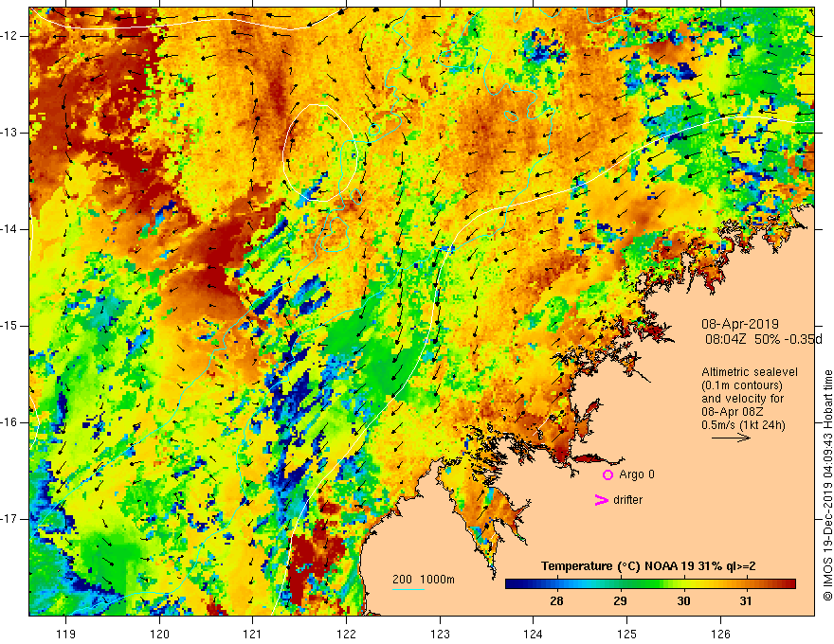This screenshot has height=644, width=834.
Task: Click latitude axis label -13
Action: (9, 133)
